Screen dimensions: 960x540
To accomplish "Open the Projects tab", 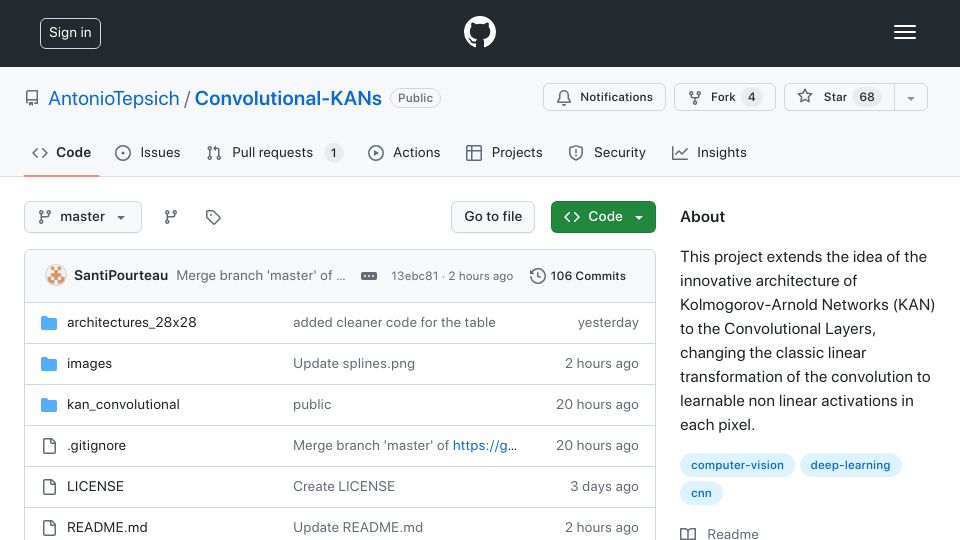I will point(504,152).
